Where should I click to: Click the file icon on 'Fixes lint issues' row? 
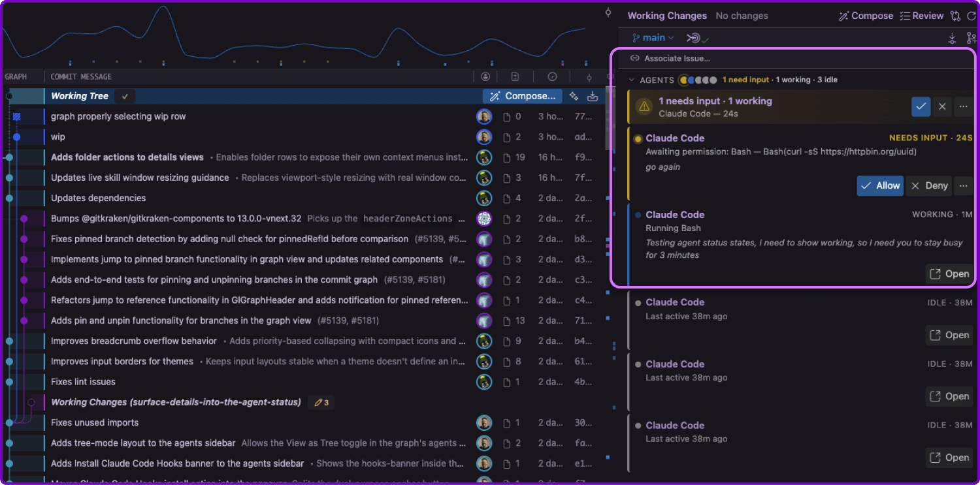[506, 382]
